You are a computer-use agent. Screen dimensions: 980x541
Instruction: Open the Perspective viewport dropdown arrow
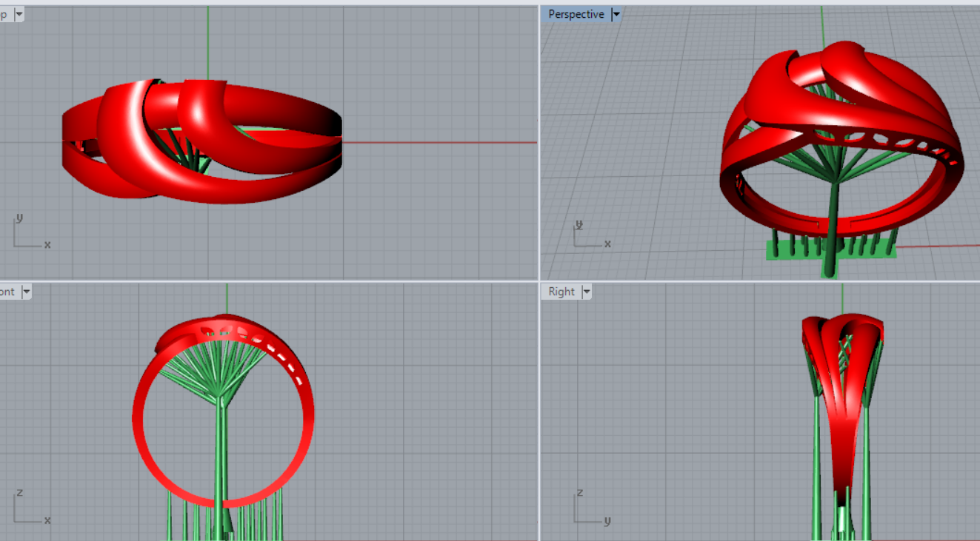616,14
